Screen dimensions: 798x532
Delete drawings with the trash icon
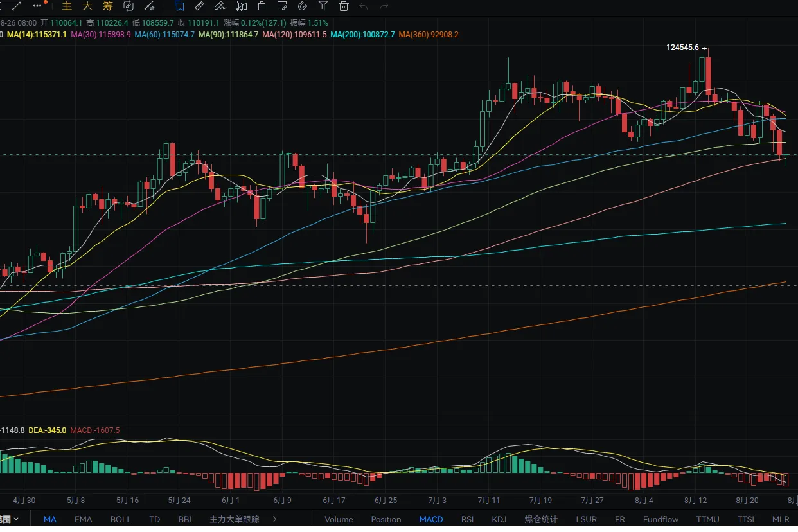click(x=344, y=6)
